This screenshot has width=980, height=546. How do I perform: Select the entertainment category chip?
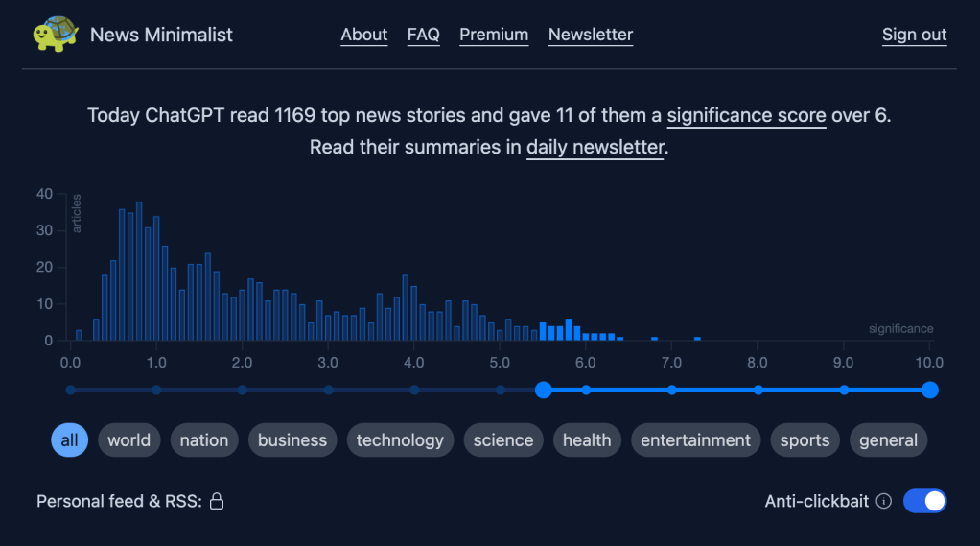click(695, 440)
